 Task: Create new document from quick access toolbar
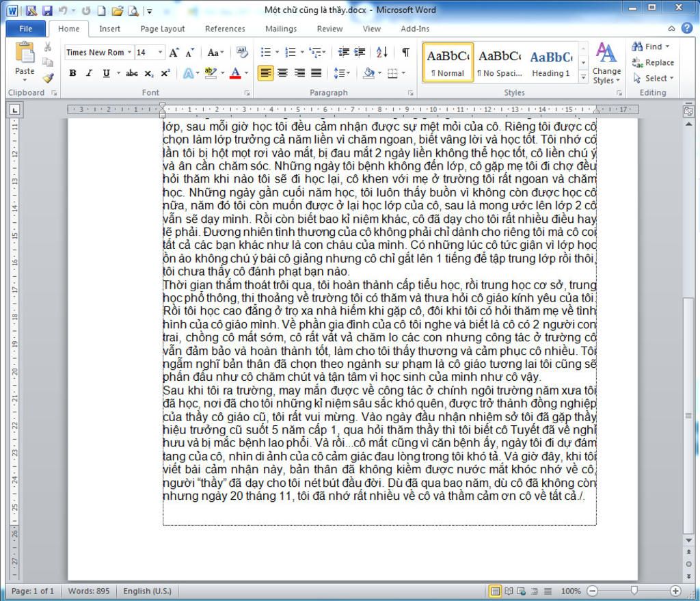pyautogui.click(x=102, y=10)
